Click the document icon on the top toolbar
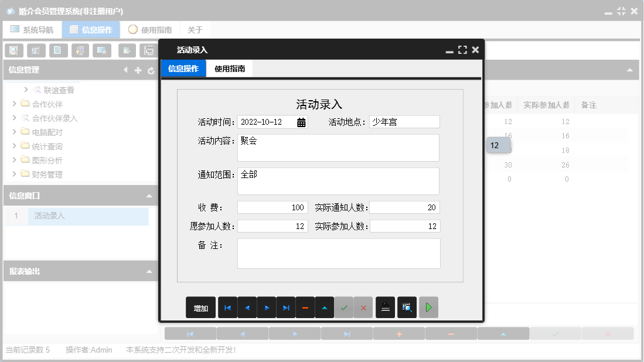Viewport: 644px width, 362px height. pyautogui.click(x=58, y=50)
